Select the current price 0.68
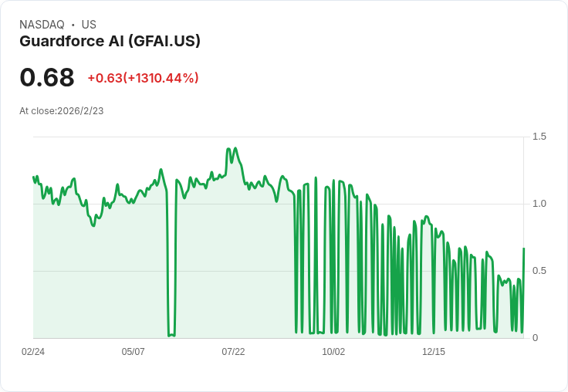This screenshot has height=392, width=568. (x=47, y=77)
